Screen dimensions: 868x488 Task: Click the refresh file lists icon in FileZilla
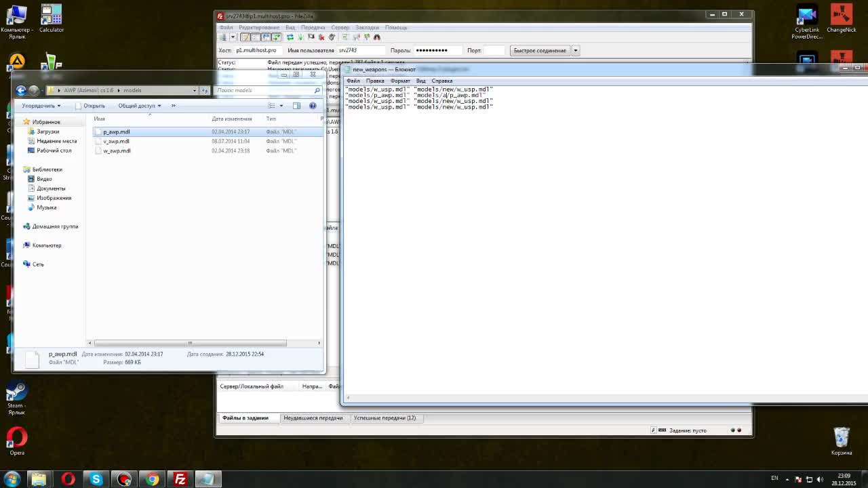click(290, 37)
